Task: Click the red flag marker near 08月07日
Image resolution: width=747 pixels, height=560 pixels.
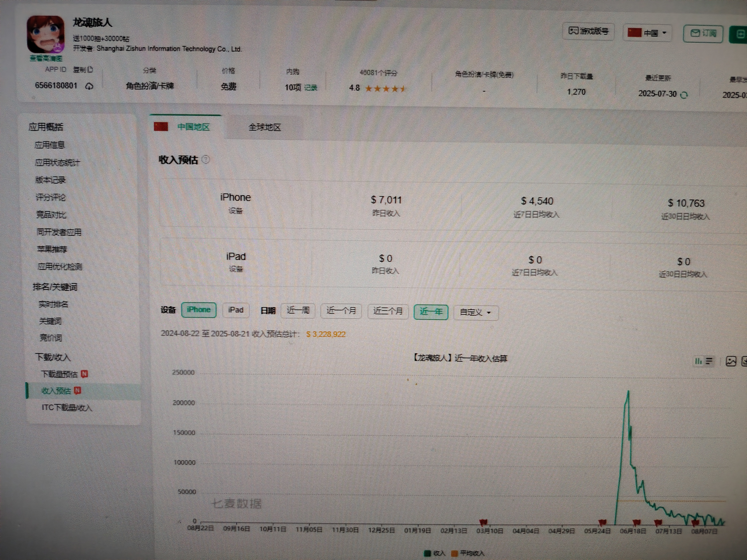Action: tap(695, 523)
